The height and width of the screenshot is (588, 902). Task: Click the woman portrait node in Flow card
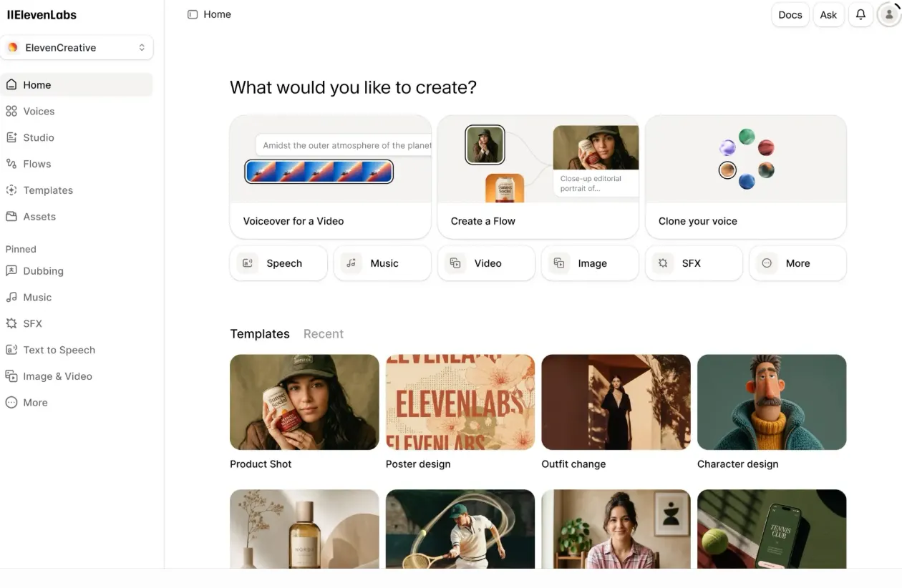point(485,145)
